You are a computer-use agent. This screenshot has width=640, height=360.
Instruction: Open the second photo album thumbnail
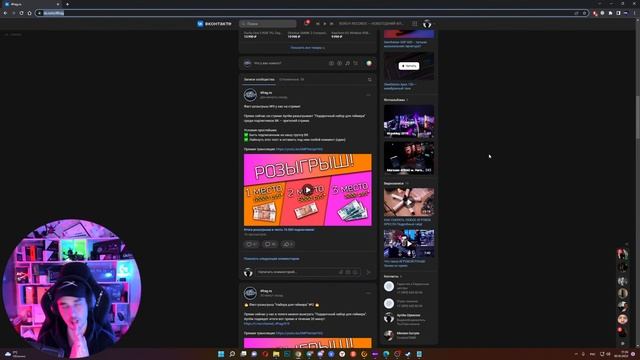pos(409,158)
